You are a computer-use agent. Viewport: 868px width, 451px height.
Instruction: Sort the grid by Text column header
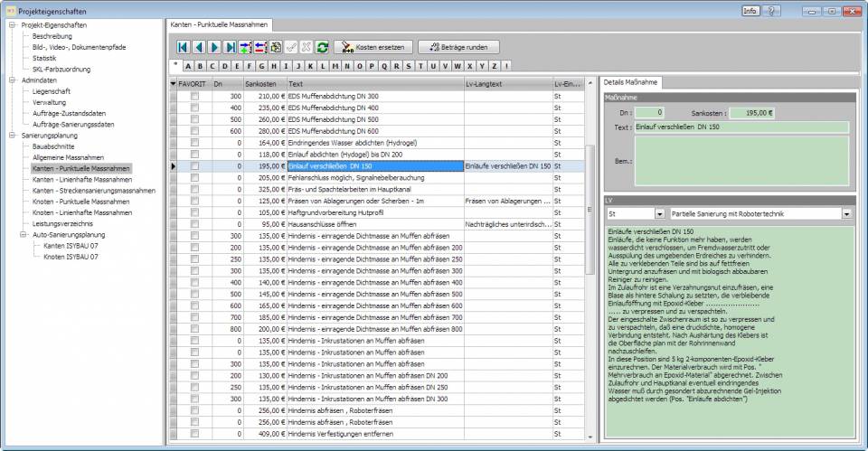click(x=375, y=84)
